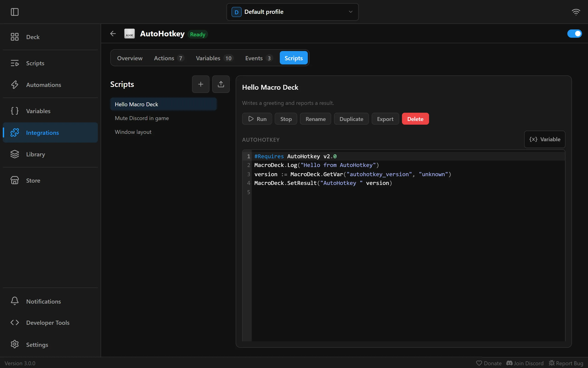Screen dimensions: 588x368
Task: Check the Wi-Fi connection status icon
Action: (x=576, y=12)
